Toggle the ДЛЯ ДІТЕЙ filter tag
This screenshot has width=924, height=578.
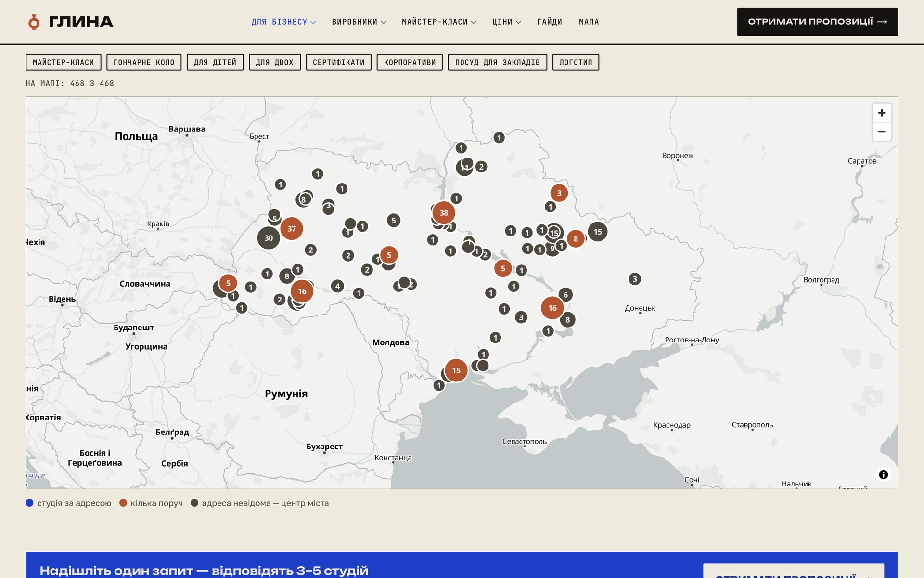pyautogui.click(x=215, y=62)
